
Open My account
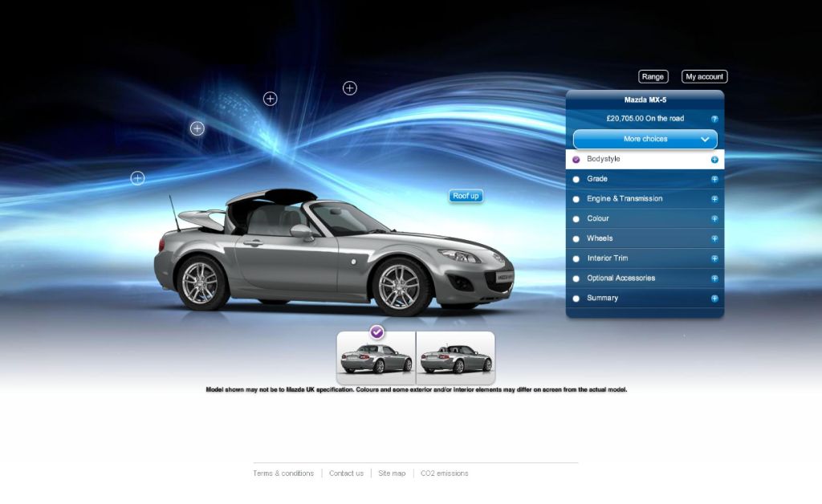click(704, 76)
